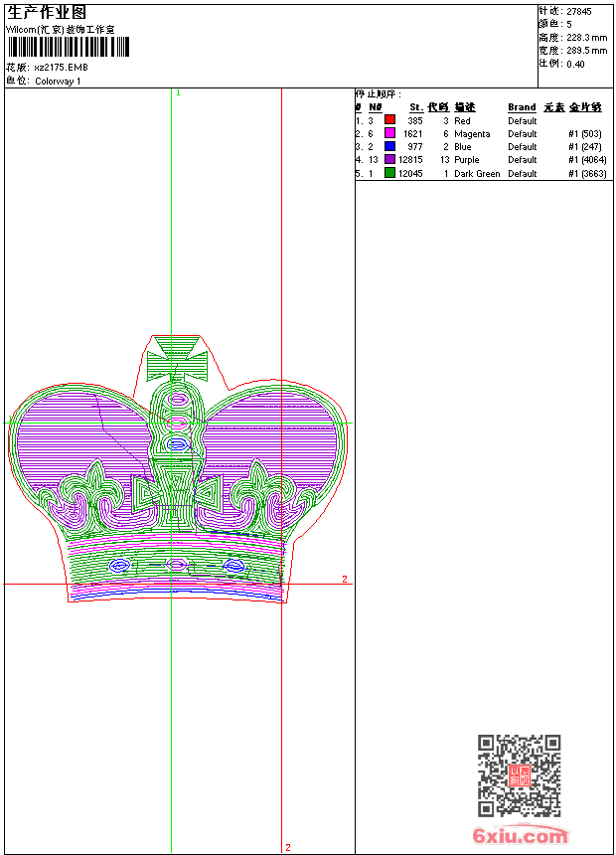This screenshot has width=616, height=855.
Task: Select the dark green color swatch
Action: pyautogui.click(x=389, y=173)
